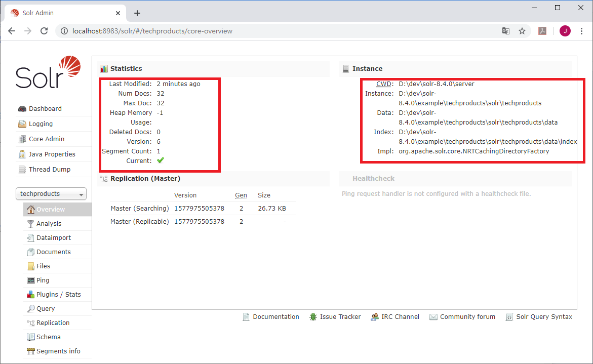The image size is (593, 364).
Task: Click the Dashboard gauge icon
Action: pyautogui.click(x=22, y=109)
